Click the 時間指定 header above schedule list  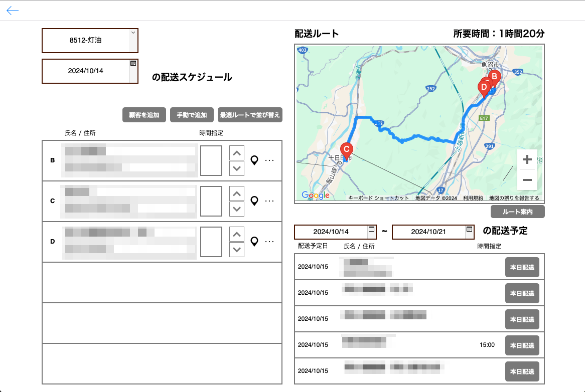[211, 133]
